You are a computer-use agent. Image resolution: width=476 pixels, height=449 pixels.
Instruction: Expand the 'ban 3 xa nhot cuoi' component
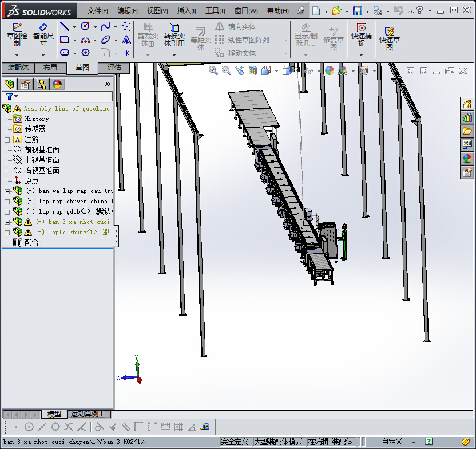pos(7,222)
